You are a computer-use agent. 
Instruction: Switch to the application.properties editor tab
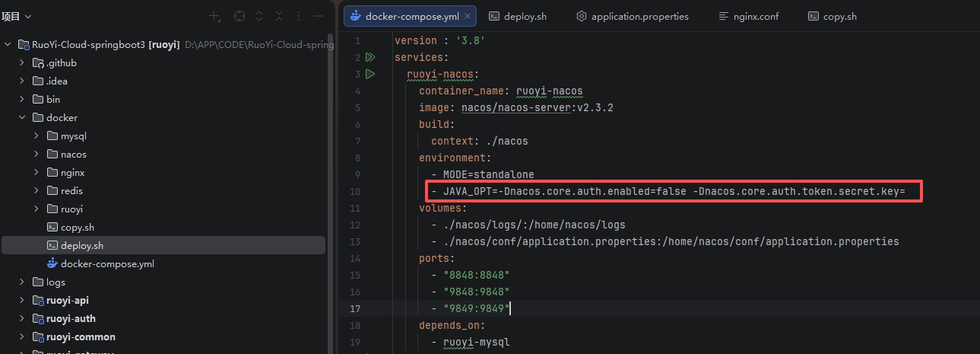click(x=633, y=16)
